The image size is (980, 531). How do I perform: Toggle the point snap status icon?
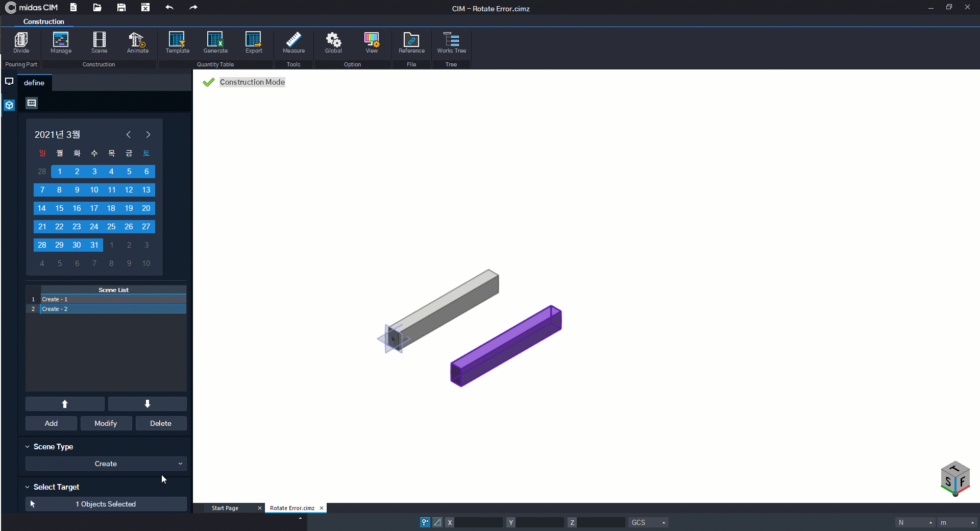[x=425, y=522]
